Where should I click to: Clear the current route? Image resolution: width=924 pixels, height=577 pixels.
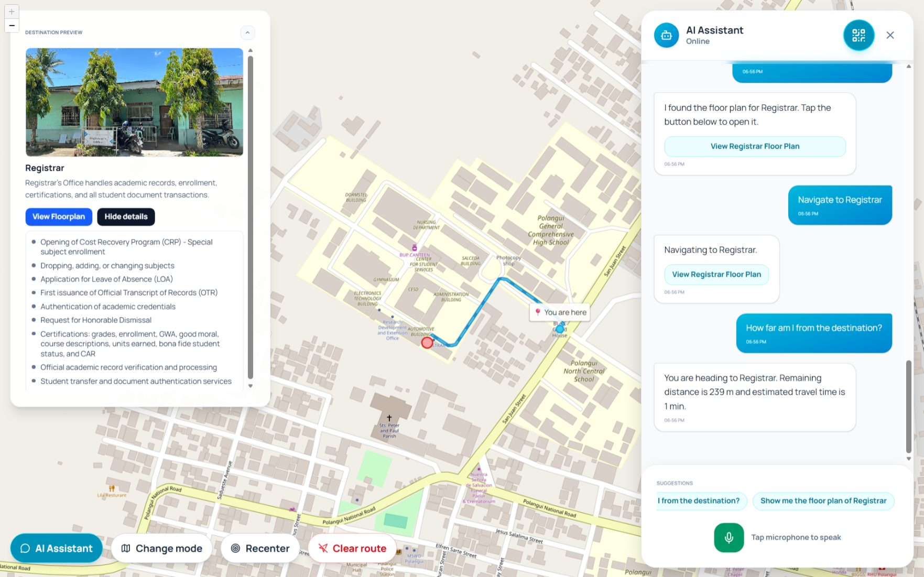pyautogui.click(x=352, y=548)
